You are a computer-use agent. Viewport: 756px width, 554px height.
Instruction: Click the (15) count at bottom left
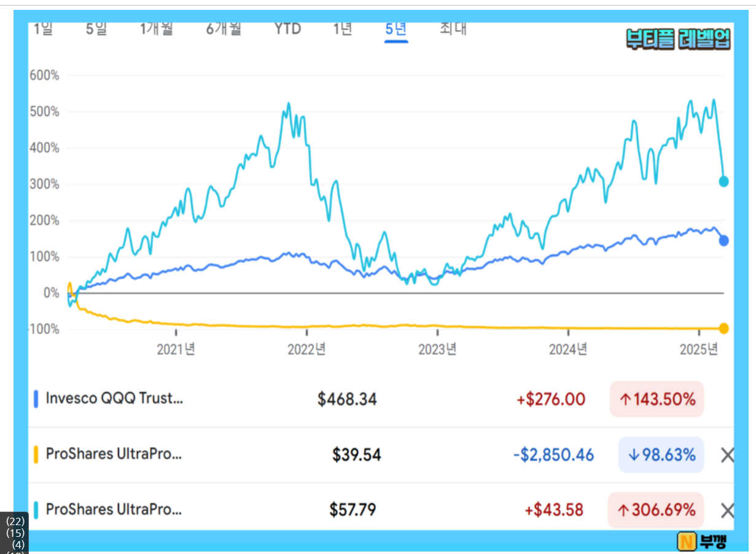(x=15, y=533)
